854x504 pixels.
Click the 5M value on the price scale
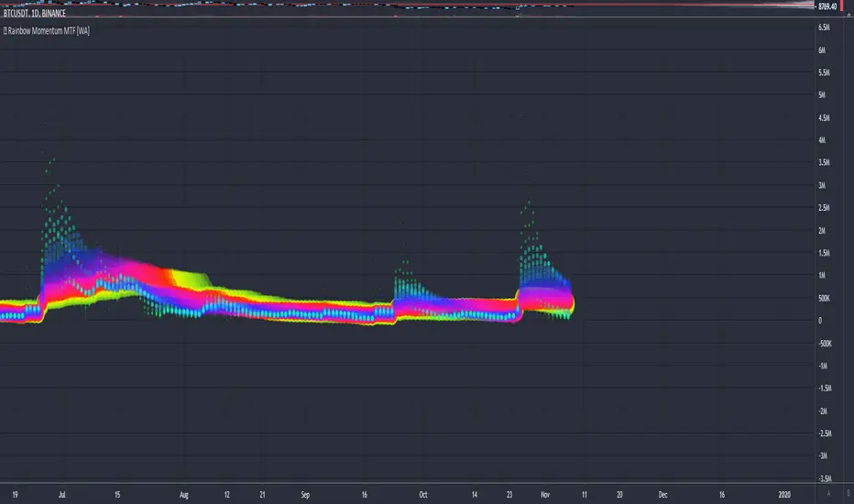(x=822, y=94)
